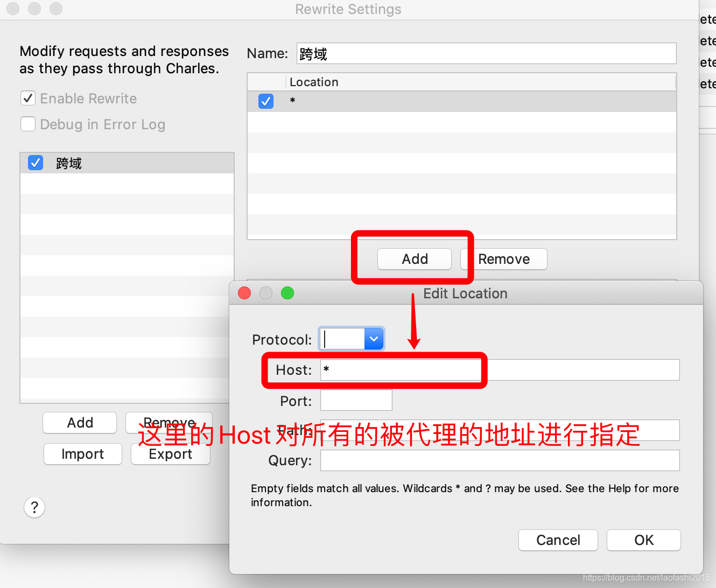716x588 pixels.
Task: Uncheck the 跨域 rule set checkbox
Action: 36,163
